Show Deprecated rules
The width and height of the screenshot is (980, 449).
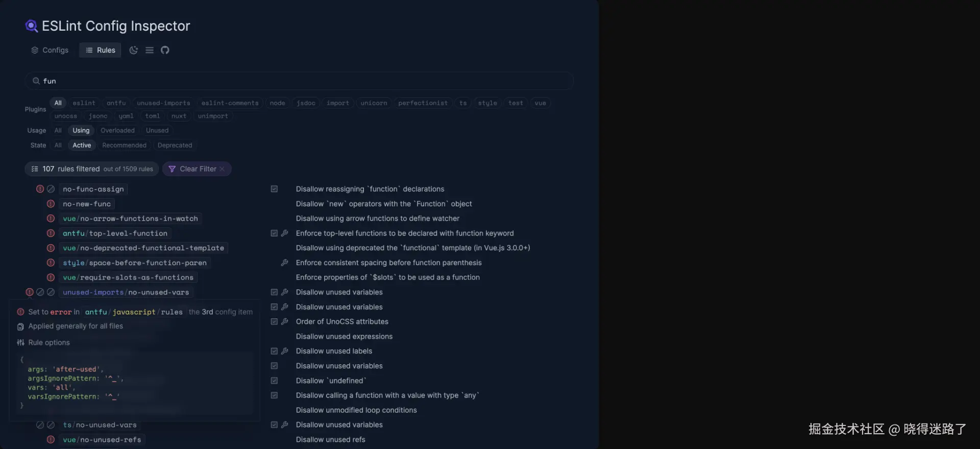(175, 146)
